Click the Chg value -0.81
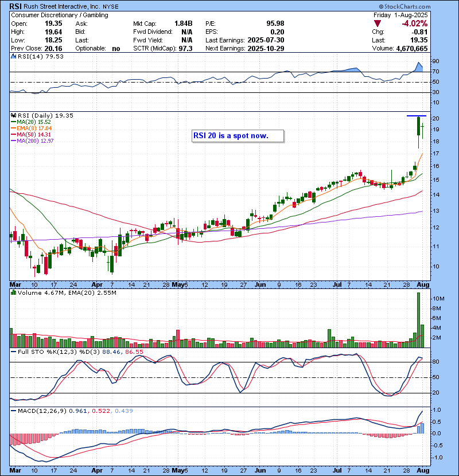459x476 pixels. coord(419,32)
